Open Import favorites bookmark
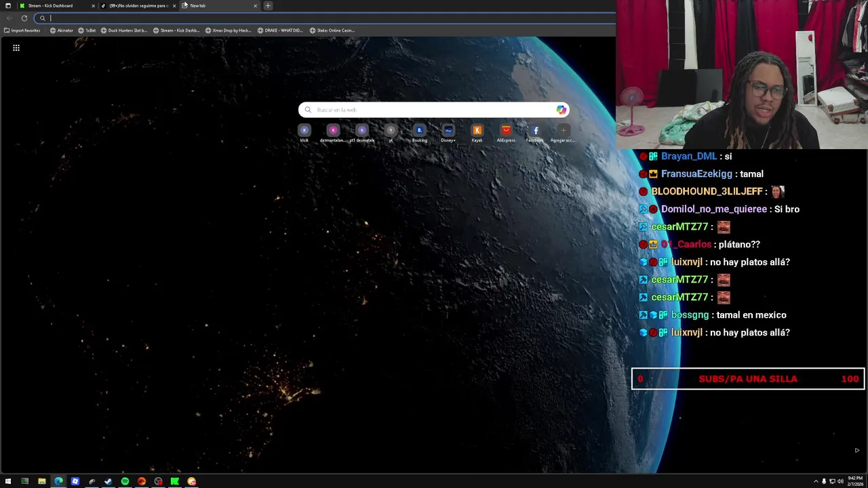 (22, 30)
